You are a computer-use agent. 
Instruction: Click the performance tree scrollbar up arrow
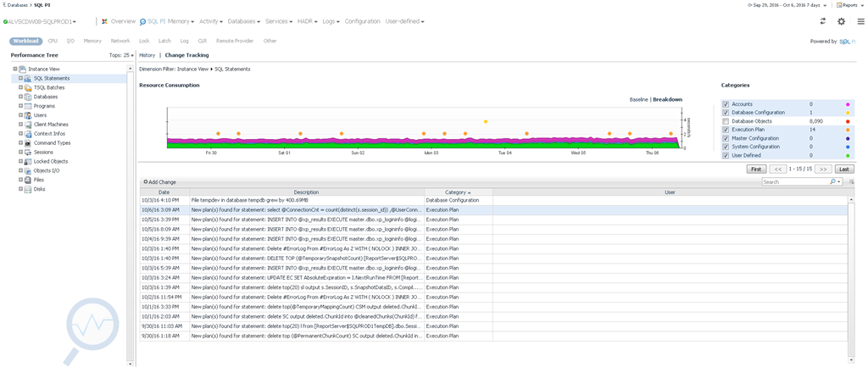[131, 69]
